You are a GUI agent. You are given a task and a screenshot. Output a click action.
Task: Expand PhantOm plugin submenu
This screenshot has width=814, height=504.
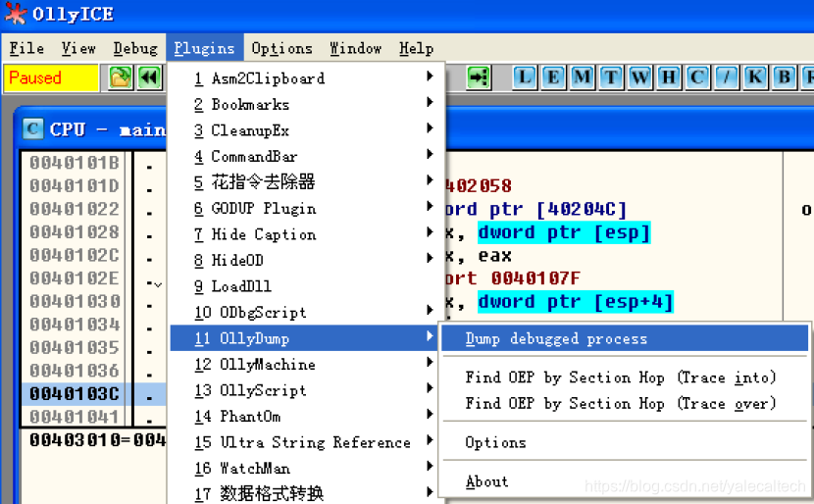coord(307,416)
